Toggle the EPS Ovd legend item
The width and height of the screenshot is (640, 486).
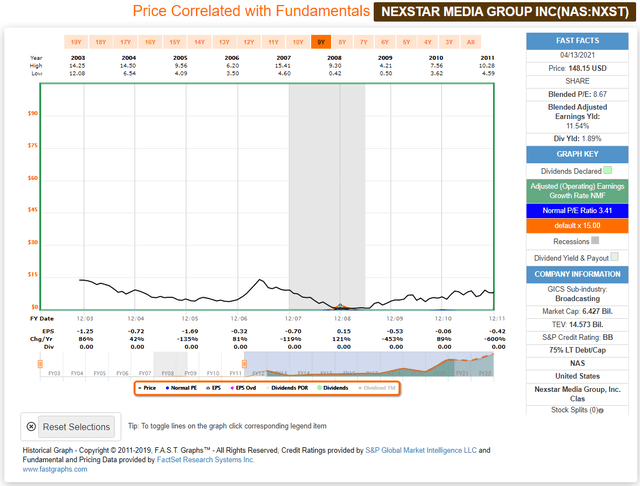coord(243,388)
